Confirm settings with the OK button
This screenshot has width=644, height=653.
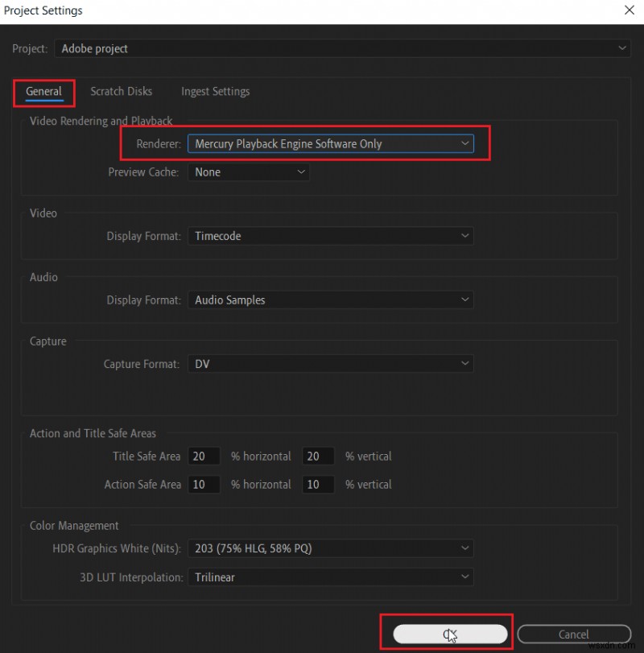(449, 633)
